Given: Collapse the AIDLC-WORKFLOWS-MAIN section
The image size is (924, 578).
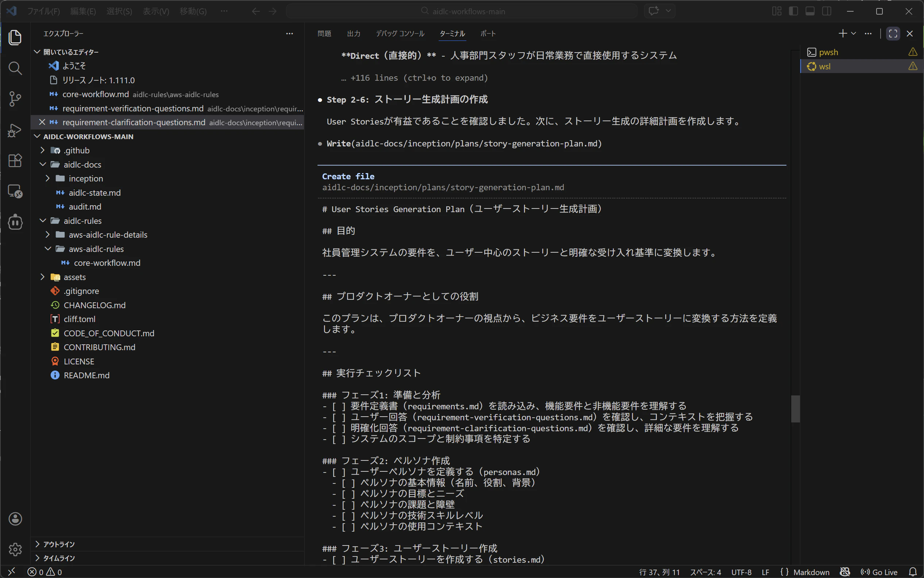Looking at the screenshot, I should click(x=167, y=137).
